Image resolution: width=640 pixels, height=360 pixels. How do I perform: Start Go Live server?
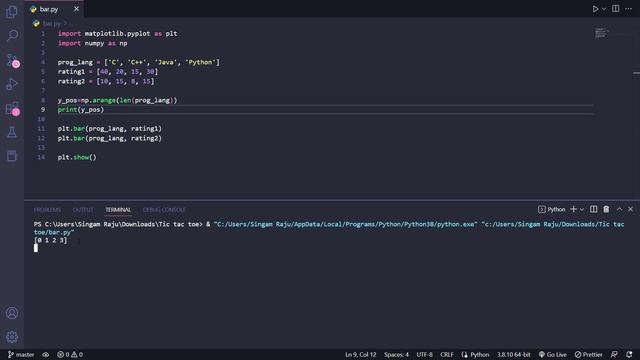553,355
